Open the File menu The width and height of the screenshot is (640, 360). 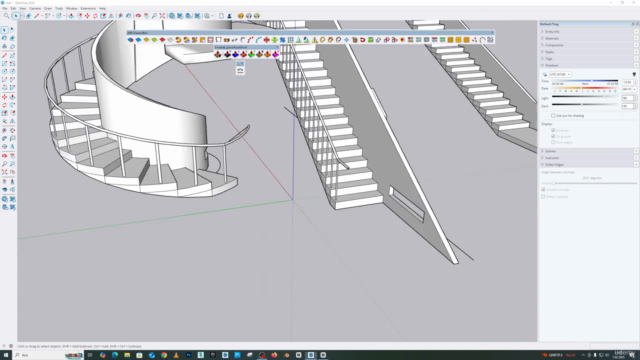pyautogui.click(x=4, y=8)
